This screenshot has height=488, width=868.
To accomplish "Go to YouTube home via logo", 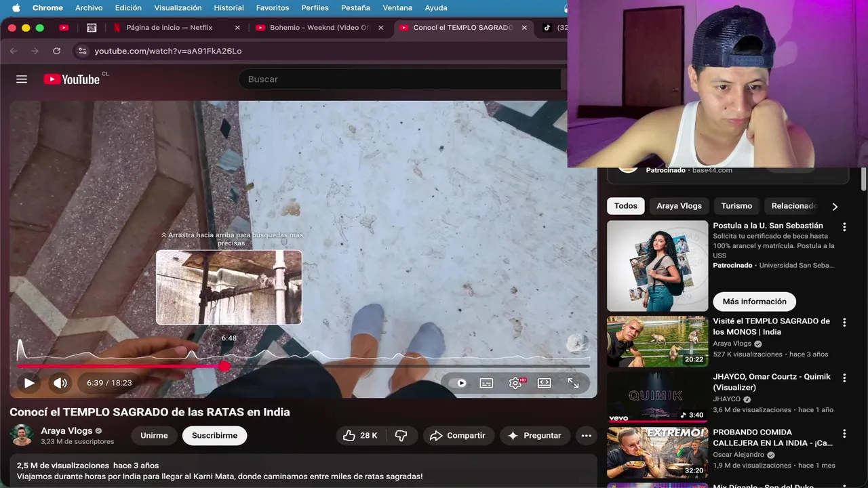I will coord(71,79).
